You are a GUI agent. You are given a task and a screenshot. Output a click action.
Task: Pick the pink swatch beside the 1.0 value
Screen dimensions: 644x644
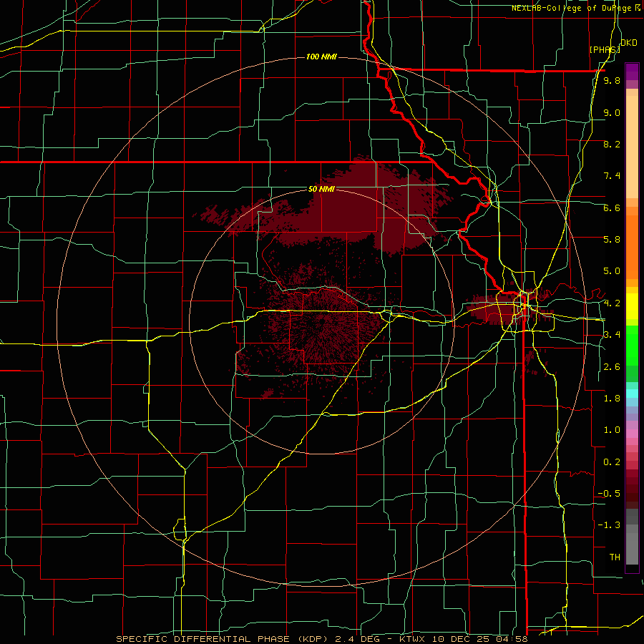(632, 432)
